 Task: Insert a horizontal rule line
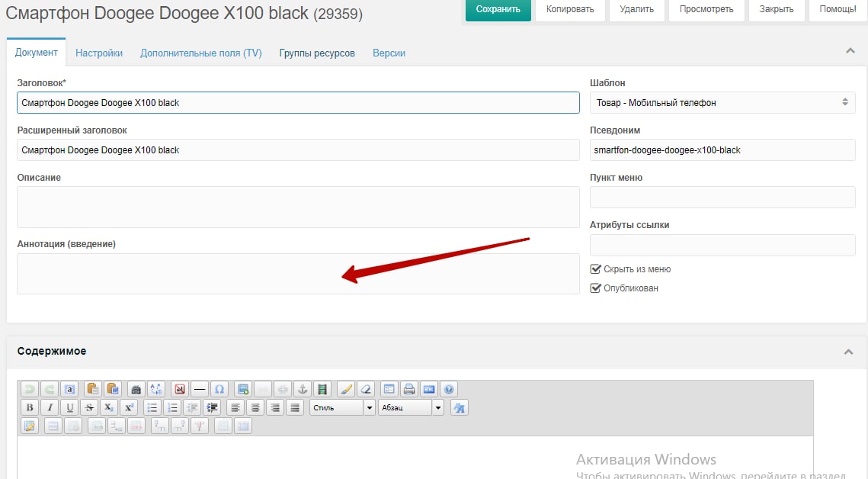(x=200, y=389)
